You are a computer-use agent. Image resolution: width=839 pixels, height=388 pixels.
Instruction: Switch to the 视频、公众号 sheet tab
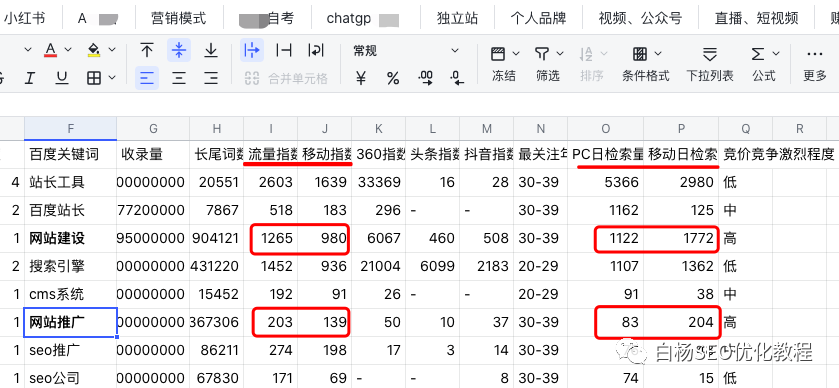pos(640,18)
